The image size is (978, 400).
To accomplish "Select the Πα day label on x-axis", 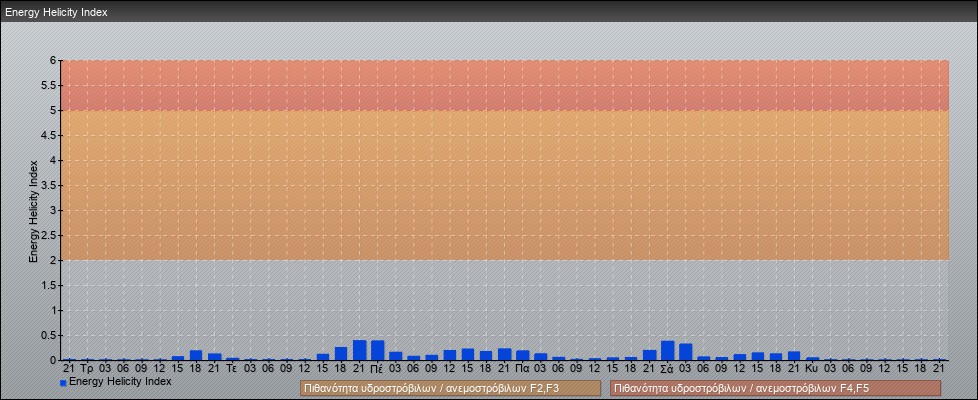I will coord(522,369).
